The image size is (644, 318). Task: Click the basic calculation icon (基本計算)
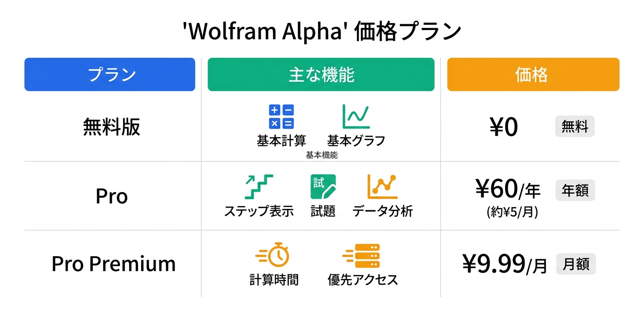click(x=281, y=117)
